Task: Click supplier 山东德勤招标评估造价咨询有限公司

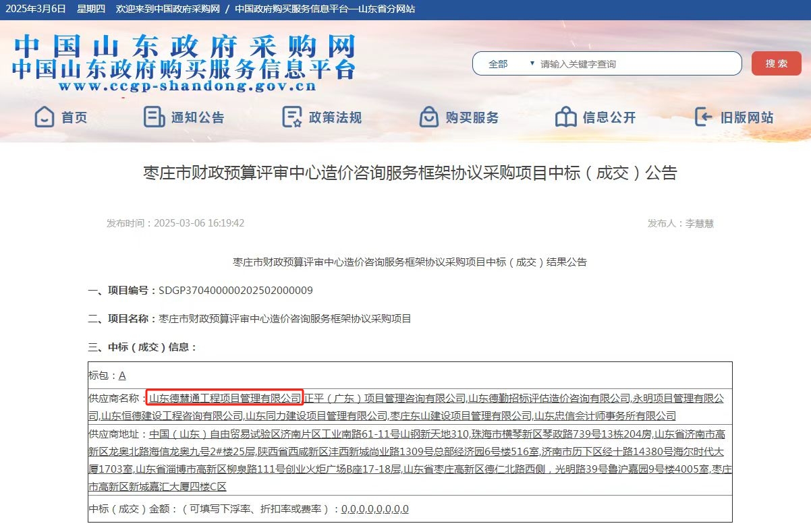Action: [x=549, y=398]
